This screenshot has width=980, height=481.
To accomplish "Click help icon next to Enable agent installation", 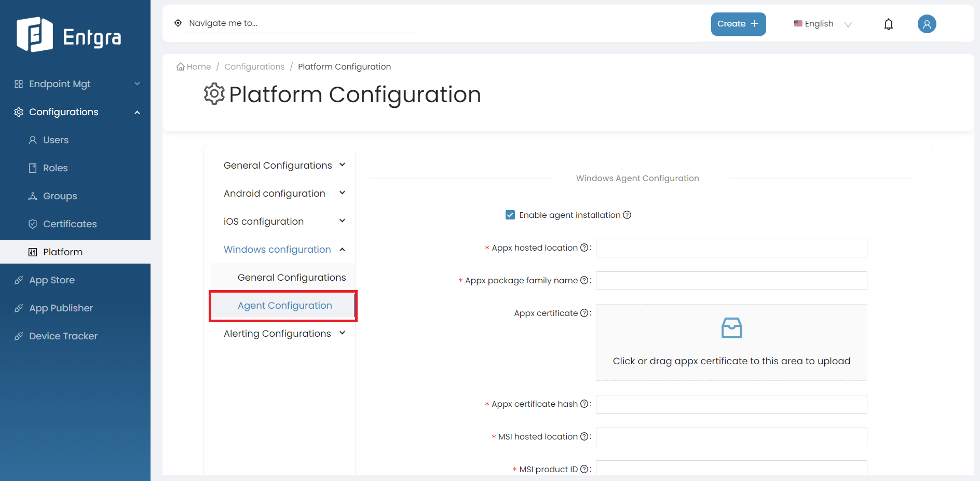I will [x=627, y=215].
